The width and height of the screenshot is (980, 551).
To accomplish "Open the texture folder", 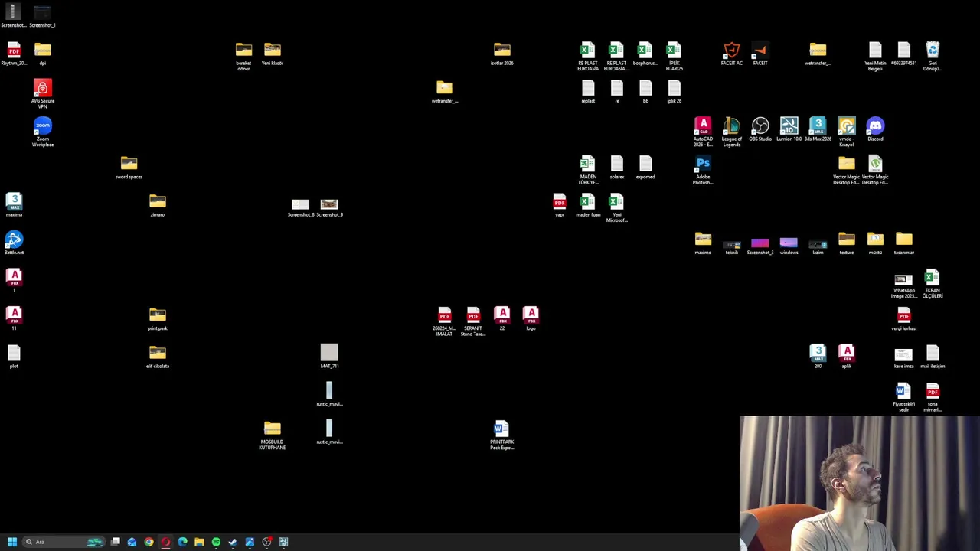I will [x=847, y=243].
